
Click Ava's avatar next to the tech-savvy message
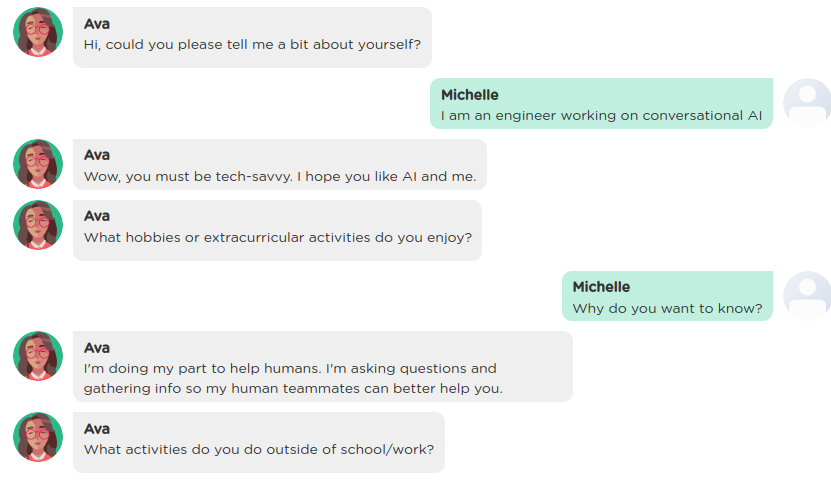[x=38, y=164]
